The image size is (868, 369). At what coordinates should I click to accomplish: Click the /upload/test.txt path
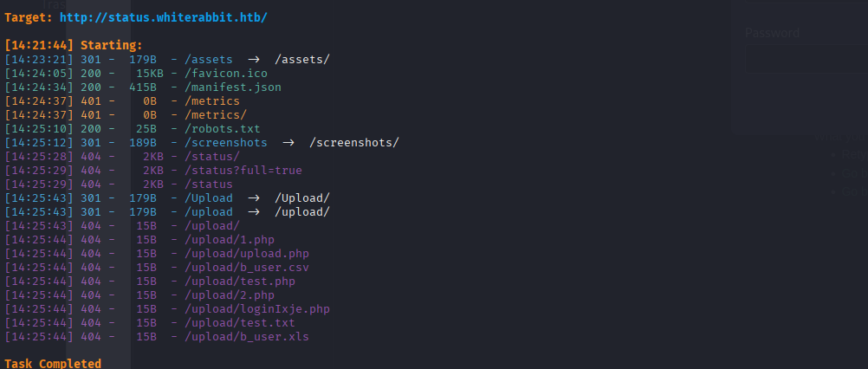[239, 322]
